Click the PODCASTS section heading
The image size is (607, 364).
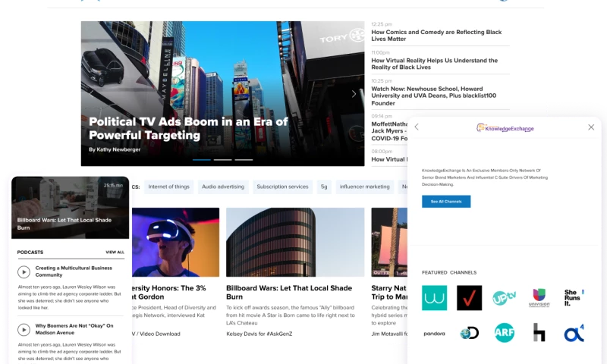30,253
